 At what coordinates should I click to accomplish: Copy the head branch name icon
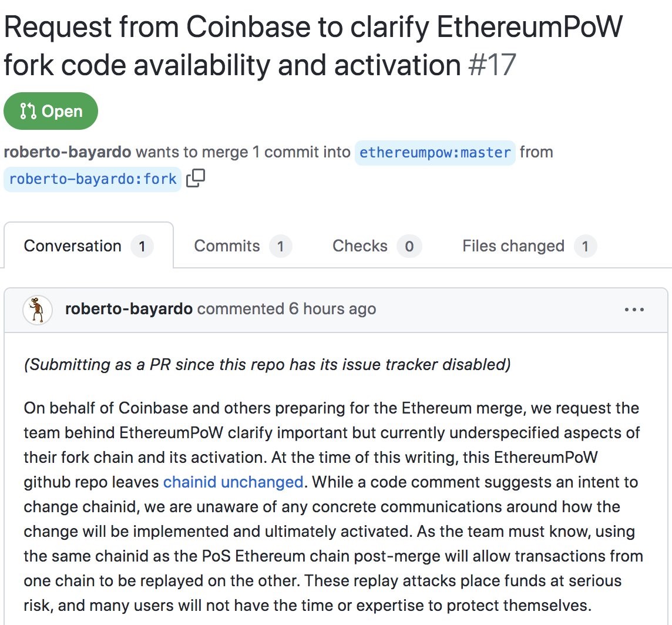[x=196, y=178]
